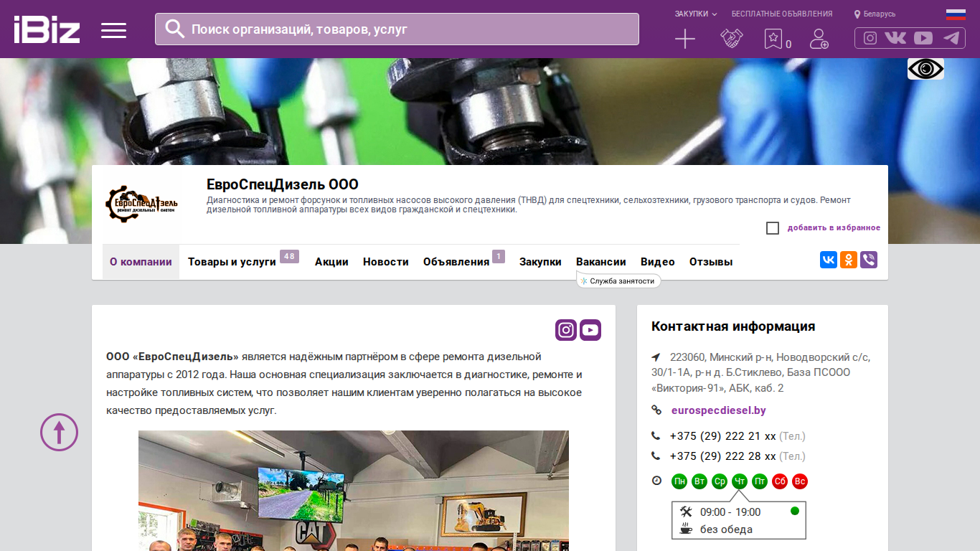Open iBiz Instagram in header

tap(870, 38)
